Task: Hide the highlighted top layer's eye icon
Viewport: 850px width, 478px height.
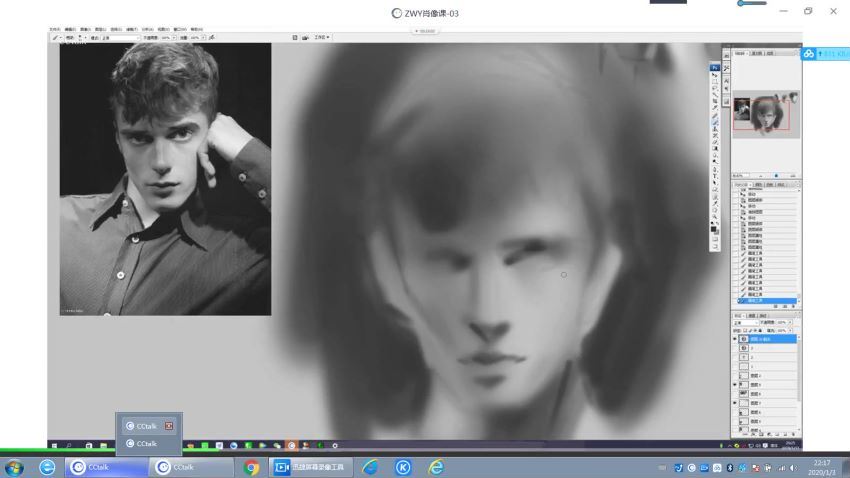Action: tap(737, 339)
